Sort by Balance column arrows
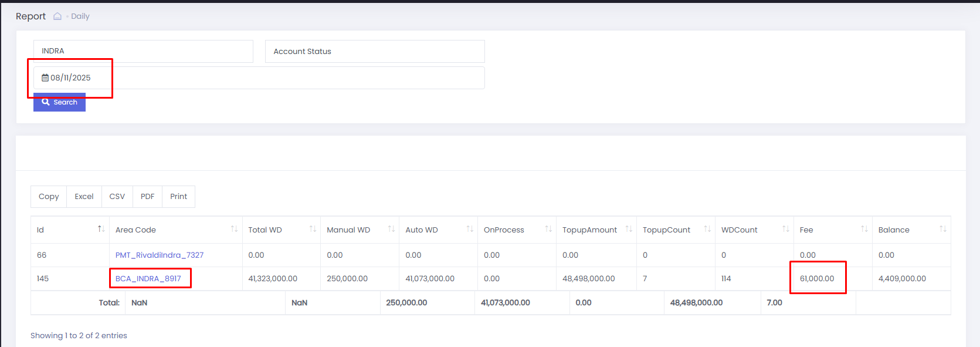Viewport: 980px width, 347px height. pyautogui.click(x=943, y=229)
